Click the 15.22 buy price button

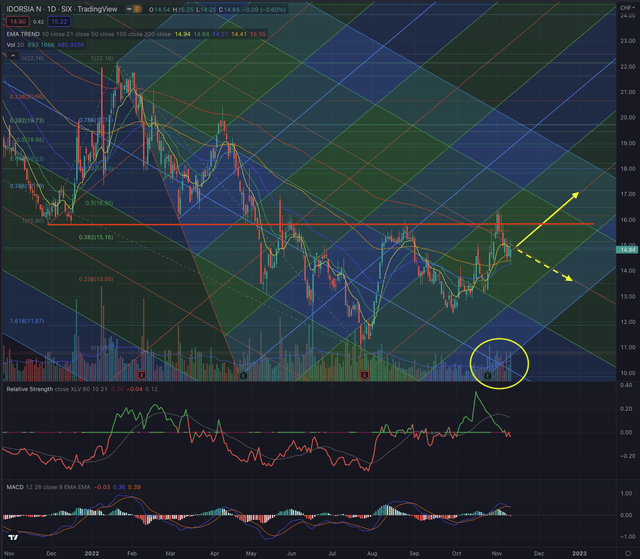coord(59,22)
